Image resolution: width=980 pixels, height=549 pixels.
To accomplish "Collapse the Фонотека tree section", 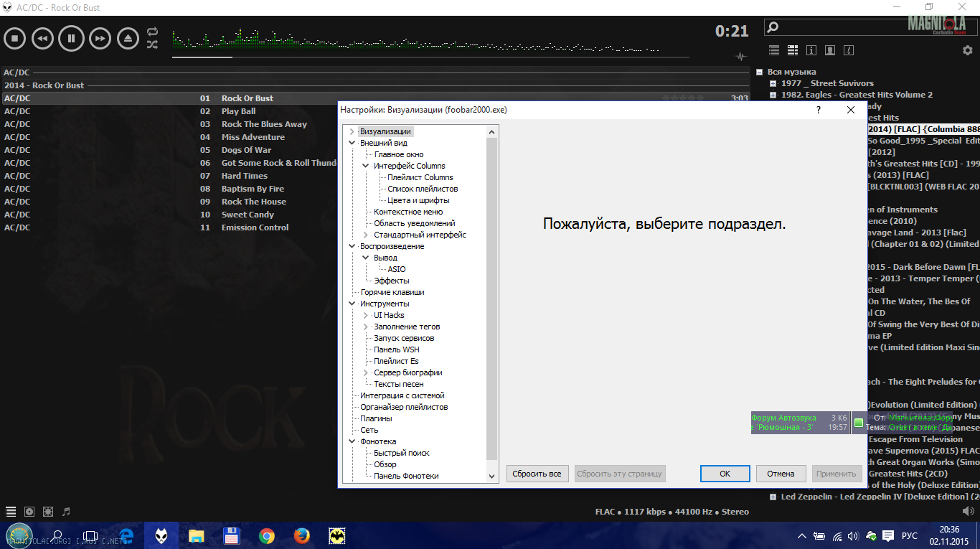I will tap(352, 441).
